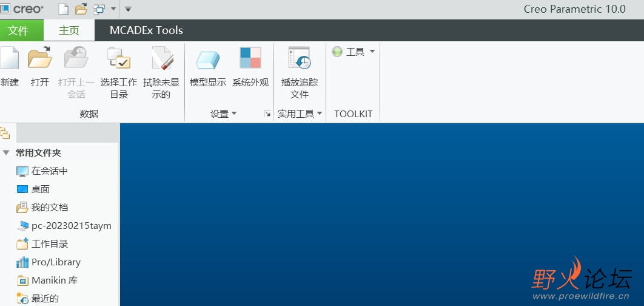Viewport: 644px width, 306px height.
Task: Open the customize quick access toolbar dropdown
Action: tap(128, 8)
